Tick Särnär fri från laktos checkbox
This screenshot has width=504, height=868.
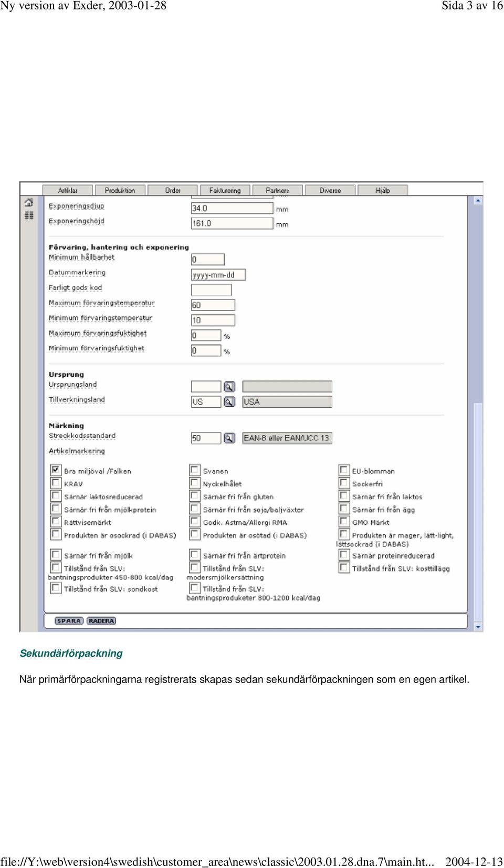[x=344, y=495]
